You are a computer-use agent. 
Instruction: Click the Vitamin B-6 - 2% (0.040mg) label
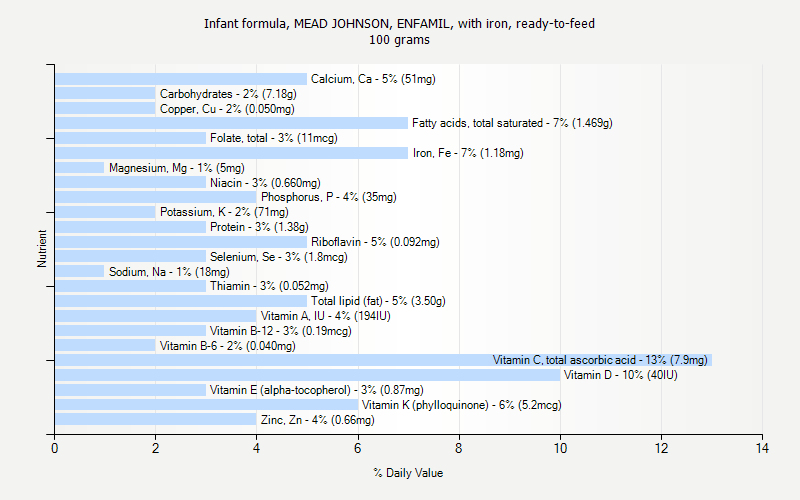(228, 346)
